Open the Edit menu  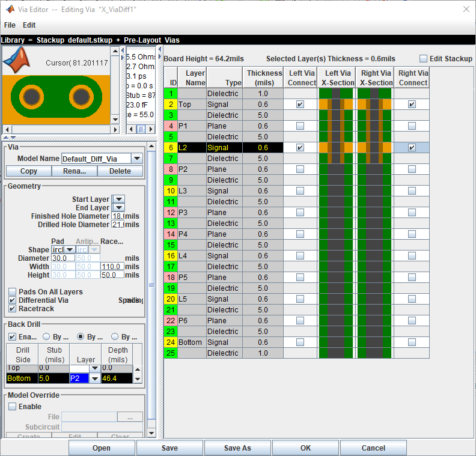pyautogui.click(x=29, y=25)
